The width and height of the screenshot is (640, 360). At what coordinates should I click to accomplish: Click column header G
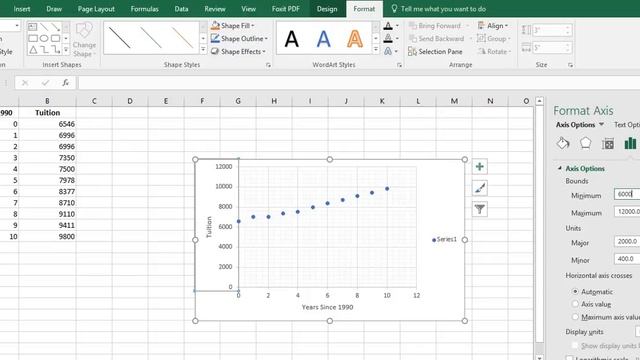pos(238,101)
